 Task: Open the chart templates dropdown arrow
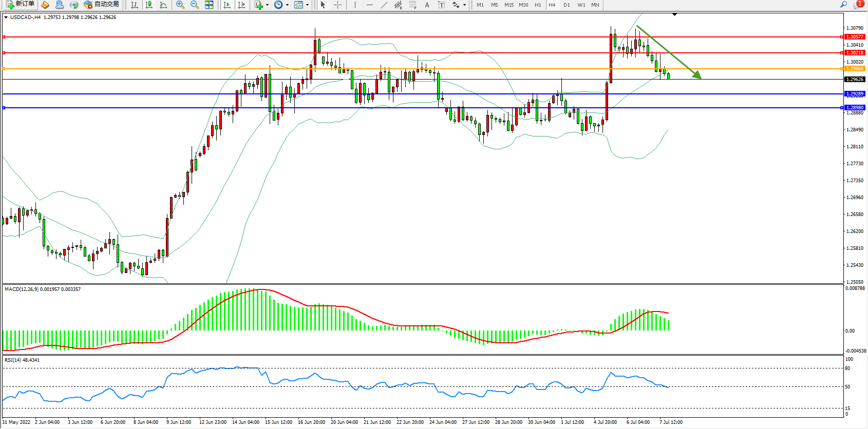pos(307,5)
